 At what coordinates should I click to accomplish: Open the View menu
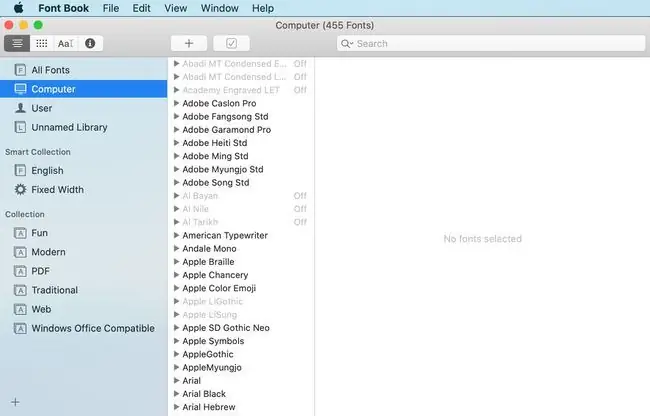pyautogui.click(x=175, y=8)
